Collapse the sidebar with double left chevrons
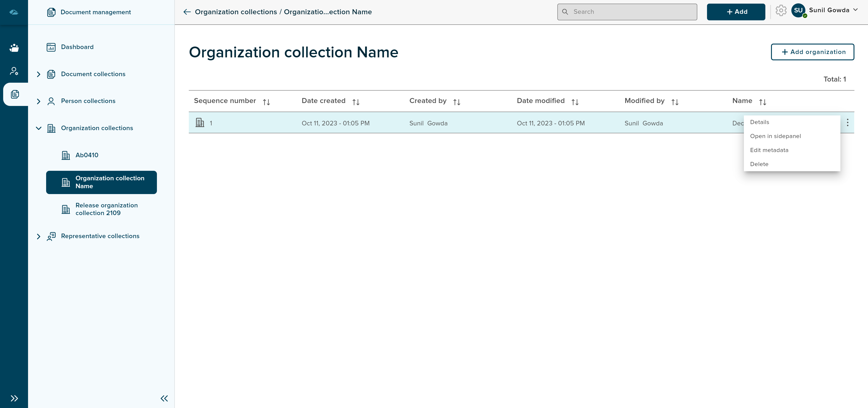Image resolution: width=868 pixels, height=408 pixels. 164,398
